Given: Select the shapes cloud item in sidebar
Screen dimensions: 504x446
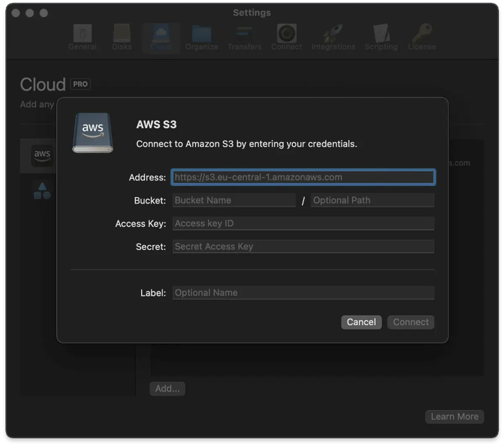Looking at the screenshot, I should pyautogui.click(x=42, y=191).
